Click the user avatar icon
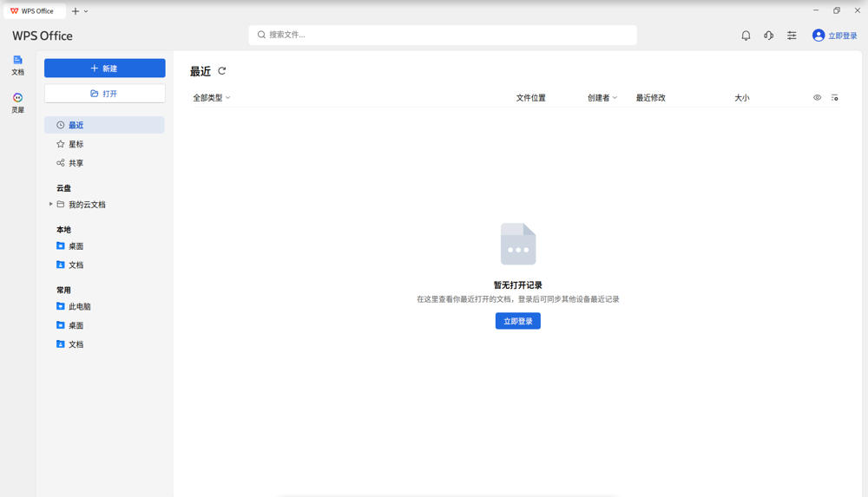Image resolution: width=868 pixels, height=497 pixels. (x=819, y=36)
